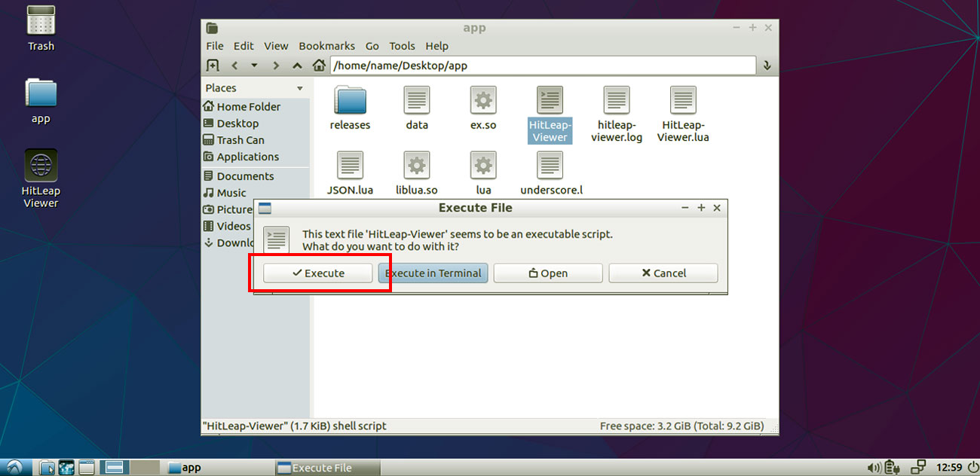
Task: Close the Execute File dialog window
Action: coord(717,208)
